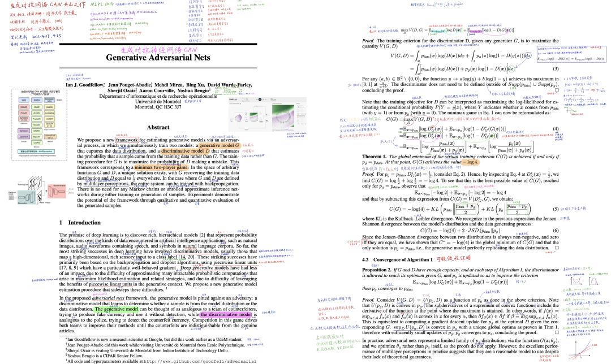Screen dimensions: 611x364
Task: Click the 'Yoshua Bengio is a CIFAR Senior Fellow' footnote
Action: [x=105, y=356]
